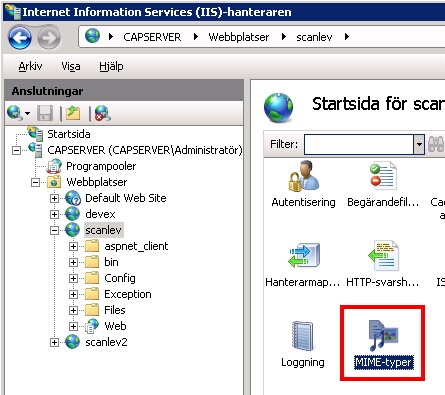445x395 pixels.
Task: Click the Default Web Site globe icon
Action: (73, 198)
